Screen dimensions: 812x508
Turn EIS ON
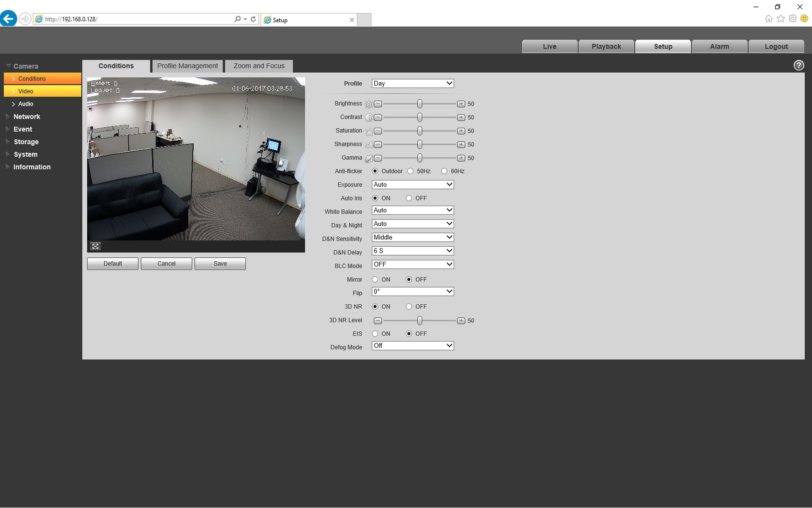click(x=375, y=334)
